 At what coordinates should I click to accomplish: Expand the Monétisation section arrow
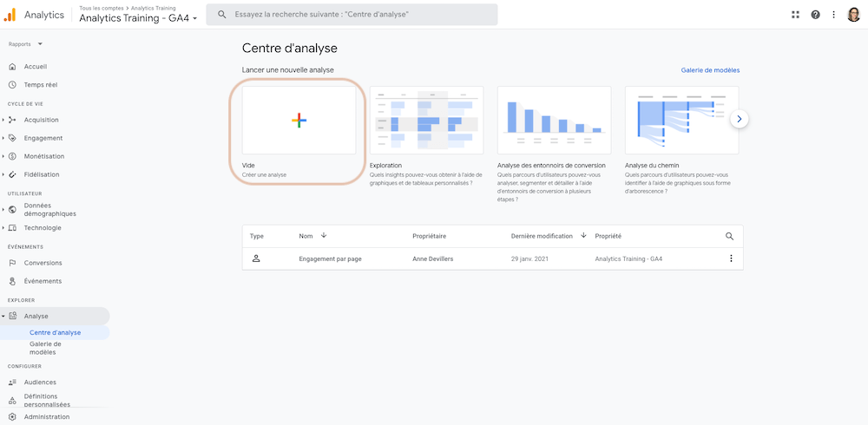pos(3,157)
